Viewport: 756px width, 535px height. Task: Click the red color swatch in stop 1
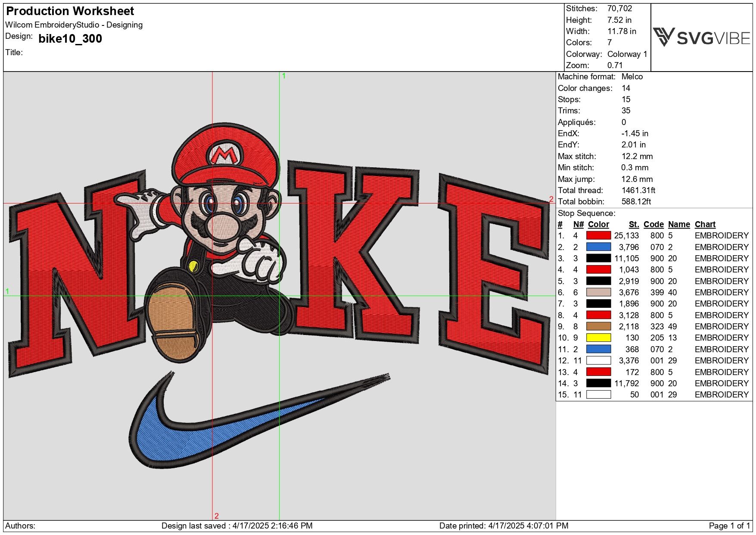(x=598, y=235)
